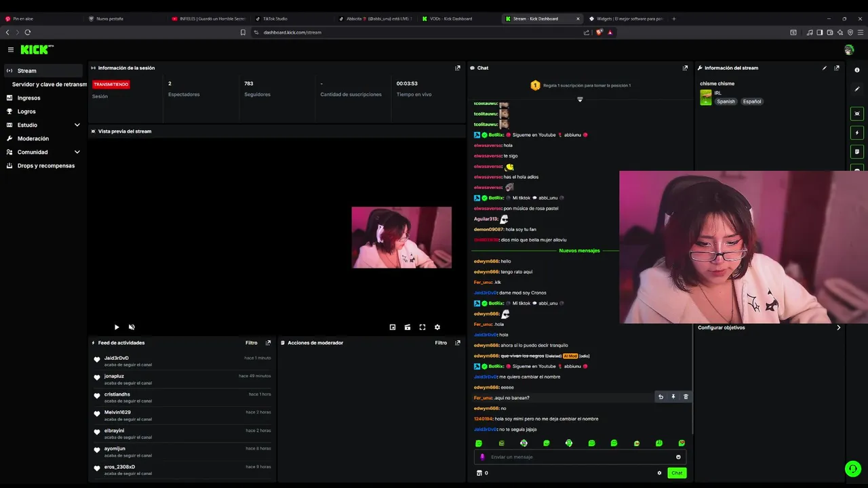Viewport: 868px width, 488px height.
Task: Click the TRANSMITIENDO status badge
Action: click(111, 85)
